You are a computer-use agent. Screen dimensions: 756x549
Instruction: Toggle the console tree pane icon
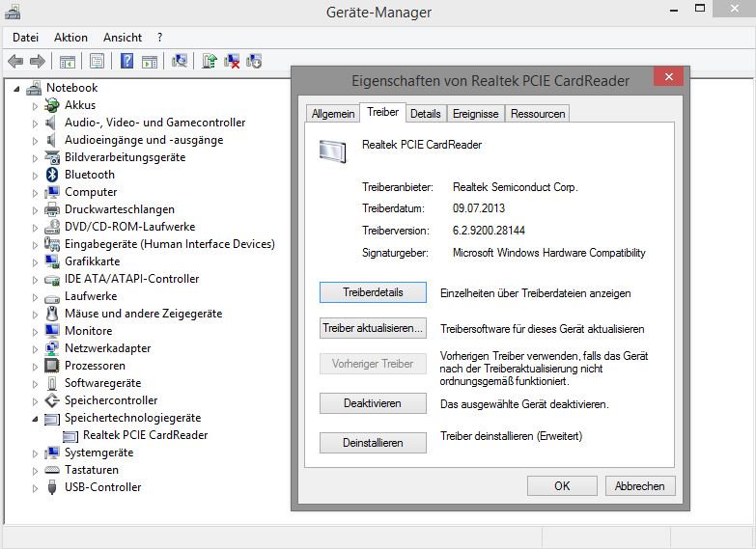pos(67,61)
